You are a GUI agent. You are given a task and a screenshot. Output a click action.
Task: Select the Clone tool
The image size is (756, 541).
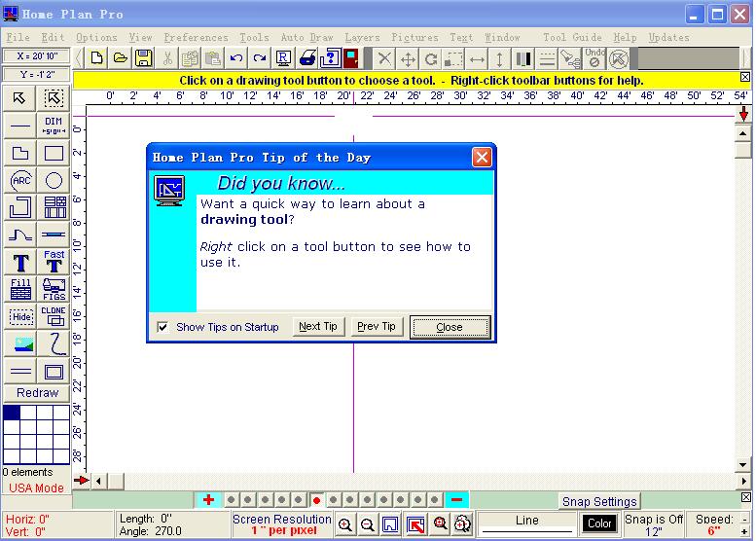[x=54, y=316]
